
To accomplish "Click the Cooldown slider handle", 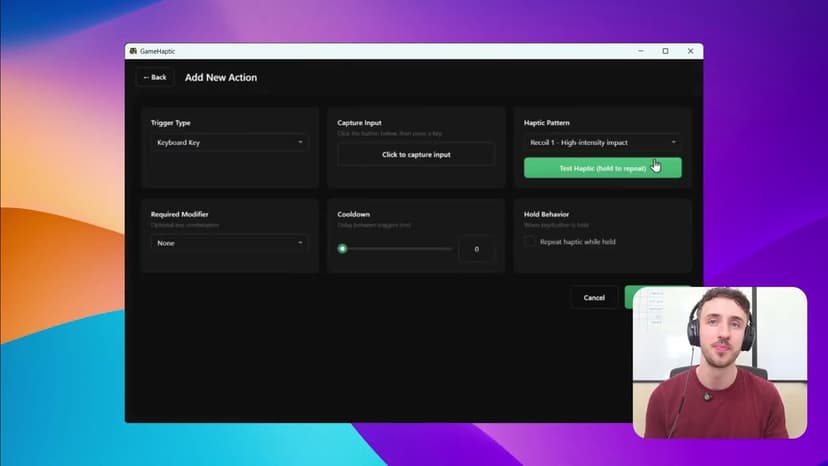I will [342, 248].
